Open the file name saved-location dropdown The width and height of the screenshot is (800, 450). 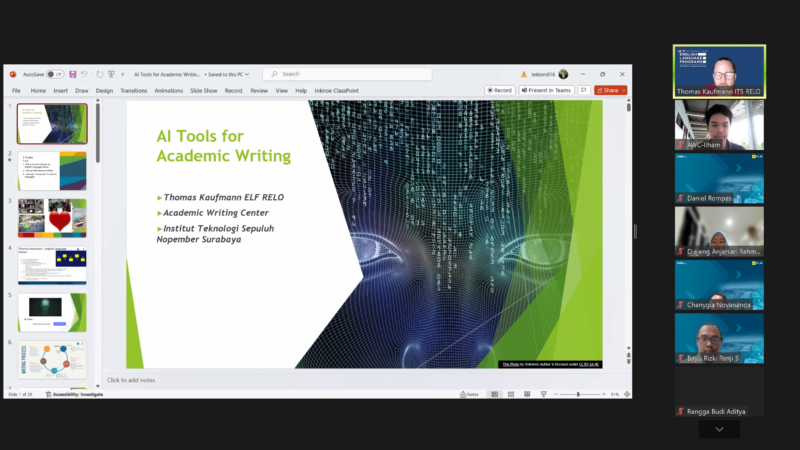pos(246,74)
